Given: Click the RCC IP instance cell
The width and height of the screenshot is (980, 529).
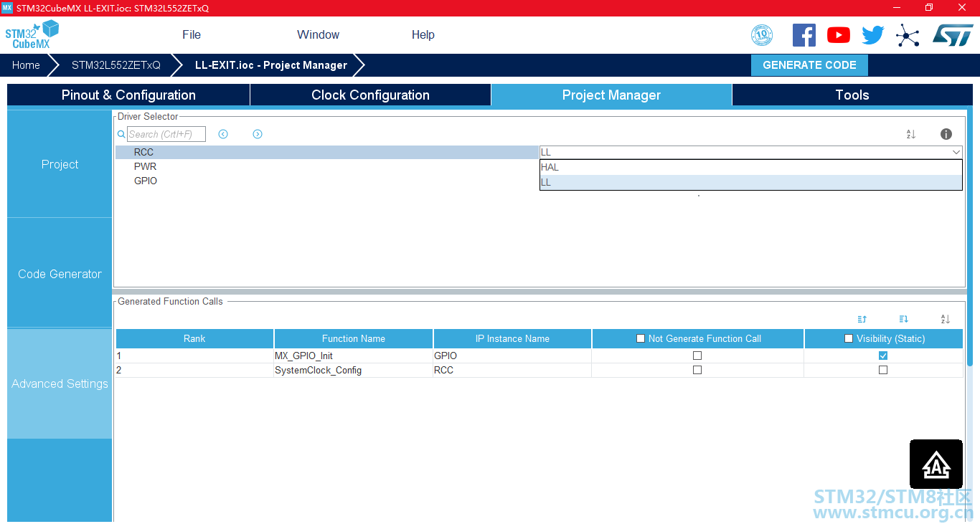Looking at the screenshot, I should [x=512, y=370].
